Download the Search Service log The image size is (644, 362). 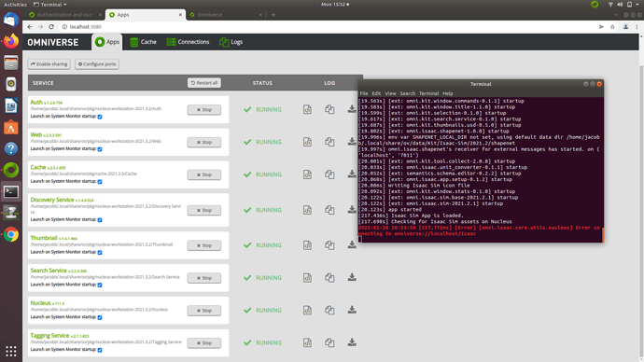tap(352, 277)
